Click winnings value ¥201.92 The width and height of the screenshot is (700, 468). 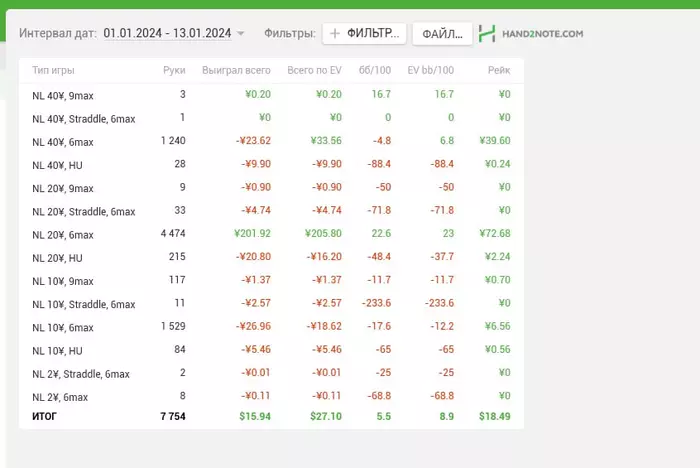point(252,233)
